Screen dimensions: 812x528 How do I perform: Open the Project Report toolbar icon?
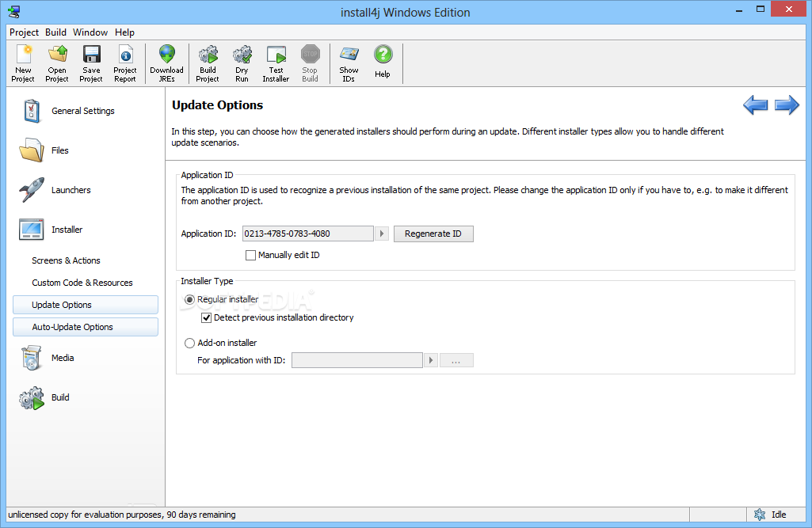coord(125,63)
